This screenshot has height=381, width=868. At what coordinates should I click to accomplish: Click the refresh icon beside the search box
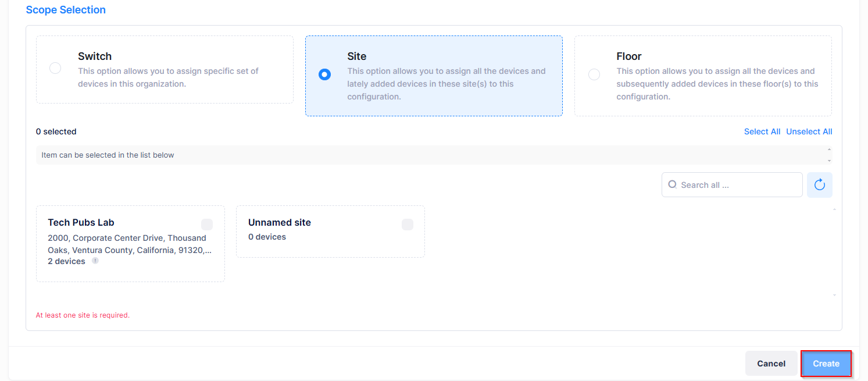[819, 185]
